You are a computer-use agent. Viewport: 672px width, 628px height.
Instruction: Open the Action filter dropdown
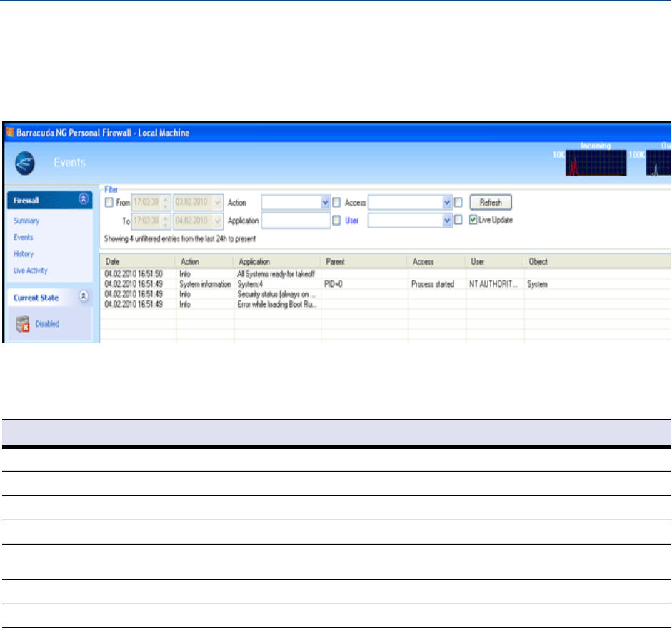[x=325, y=202]
